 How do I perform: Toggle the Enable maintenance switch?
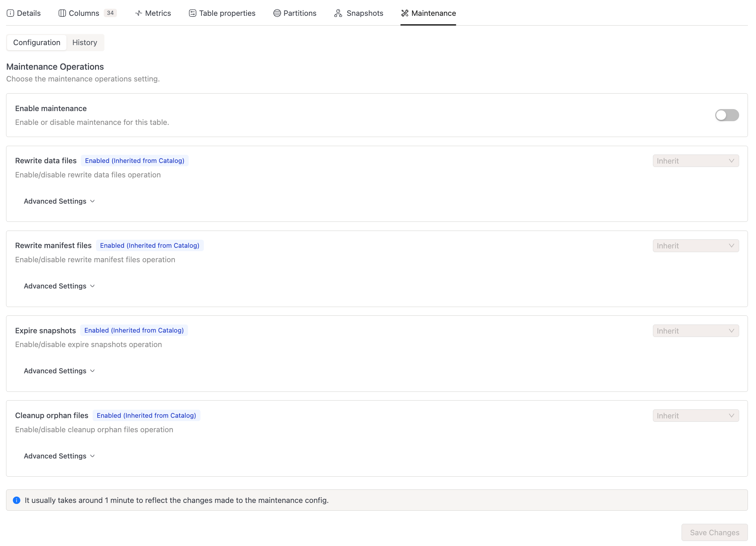click(x=727, y=115)
